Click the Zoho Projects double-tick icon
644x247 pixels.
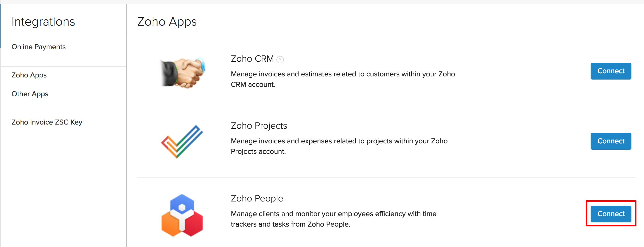click(182, 141)
